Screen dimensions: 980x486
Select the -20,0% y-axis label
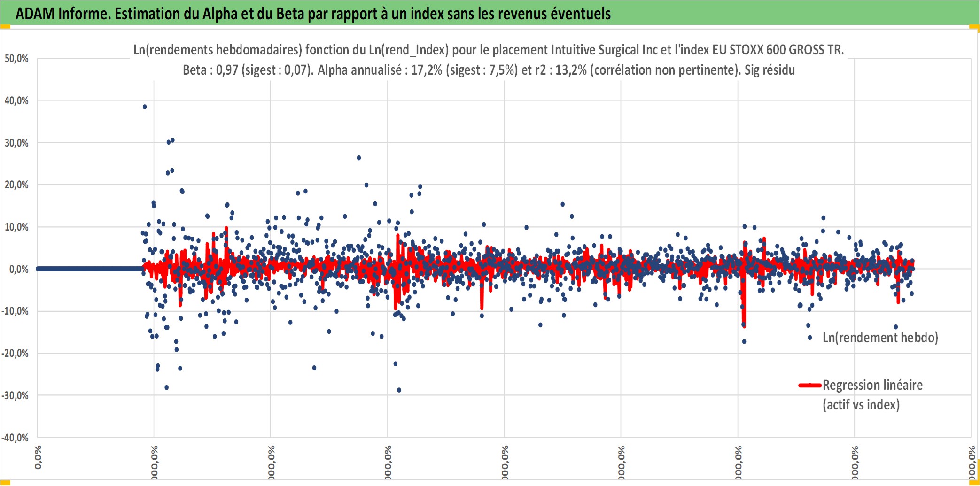[15, 353]
